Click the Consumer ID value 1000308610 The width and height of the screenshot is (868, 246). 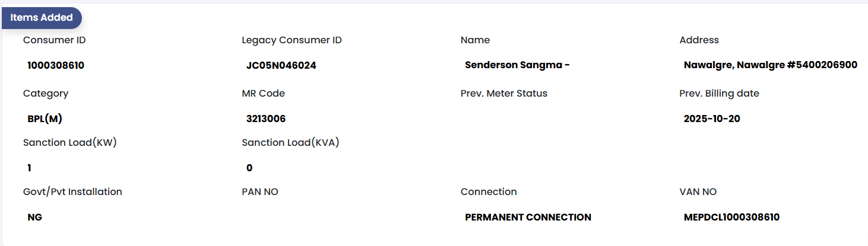coord(56,66)
